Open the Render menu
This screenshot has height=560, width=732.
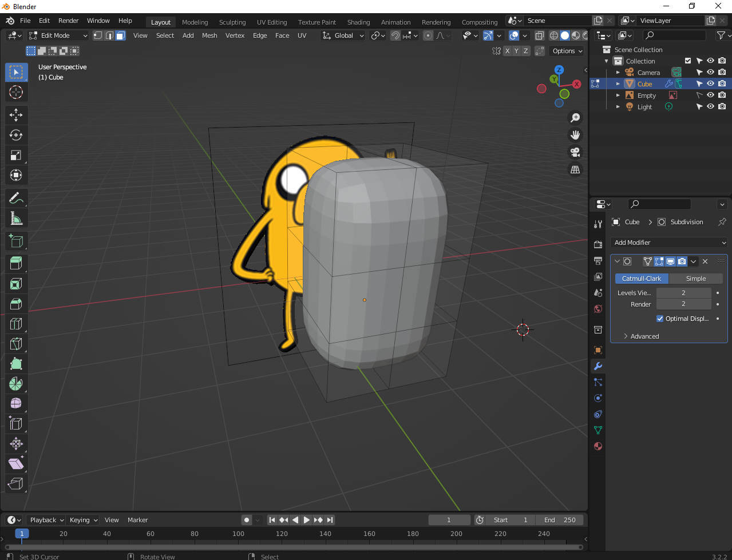pos(68,21)
